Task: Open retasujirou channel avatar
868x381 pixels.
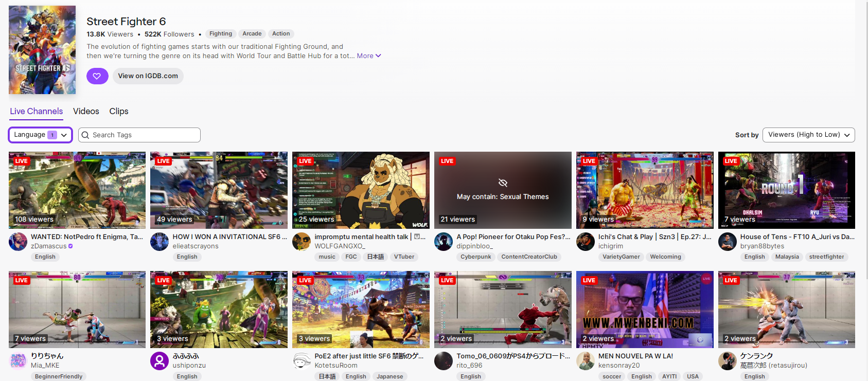Action: coord(728,361)
